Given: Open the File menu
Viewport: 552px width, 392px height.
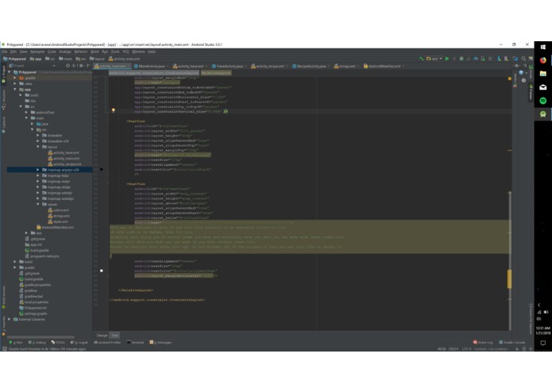Looking at the screenshot, I should pos(4,52).
